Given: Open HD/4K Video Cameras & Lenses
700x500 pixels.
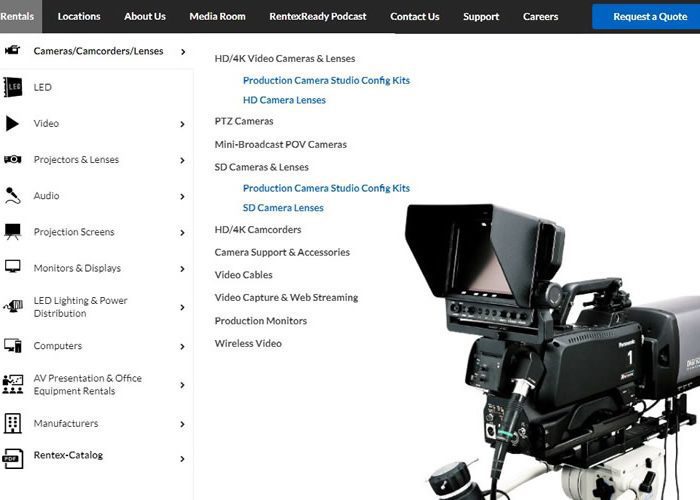Looking at the screenshot, I should (x=285, y=58).
